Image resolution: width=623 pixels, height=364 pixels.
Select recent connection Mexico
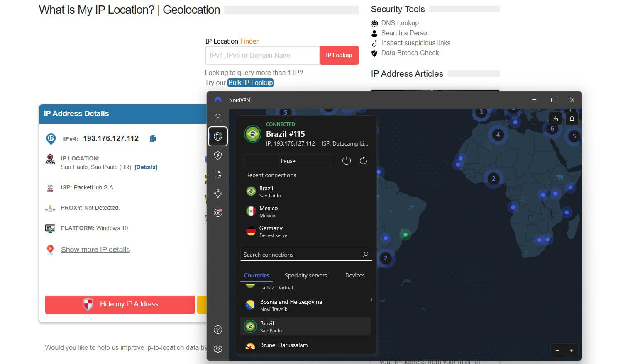coord(306,211)
